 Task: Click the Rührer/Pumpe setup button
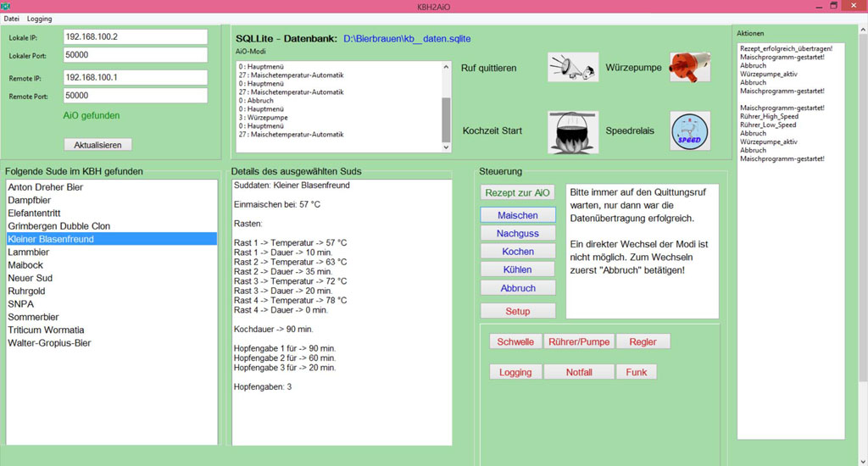coord(579,341)
